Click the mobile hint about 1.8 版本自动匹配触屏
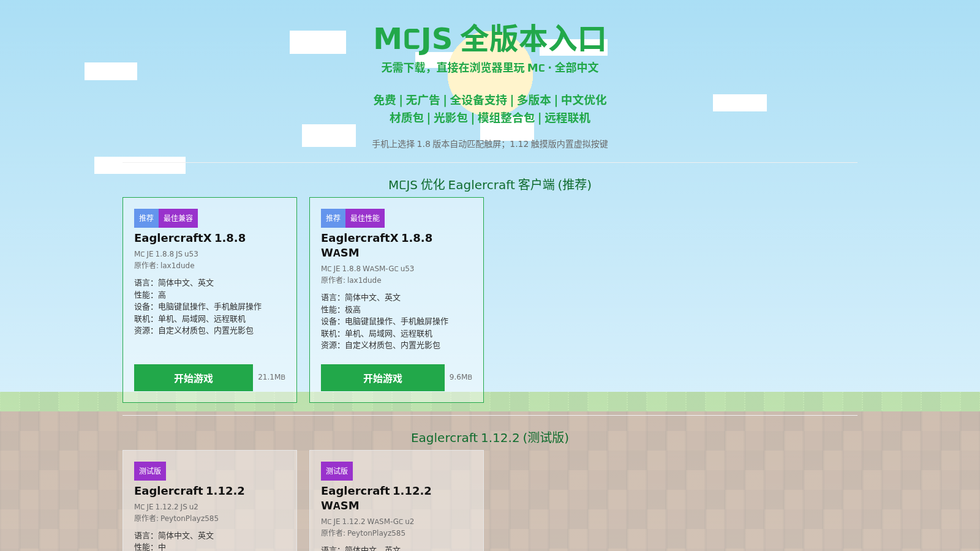This screenshot has height=551, width=980. click(x=490, y=144)
